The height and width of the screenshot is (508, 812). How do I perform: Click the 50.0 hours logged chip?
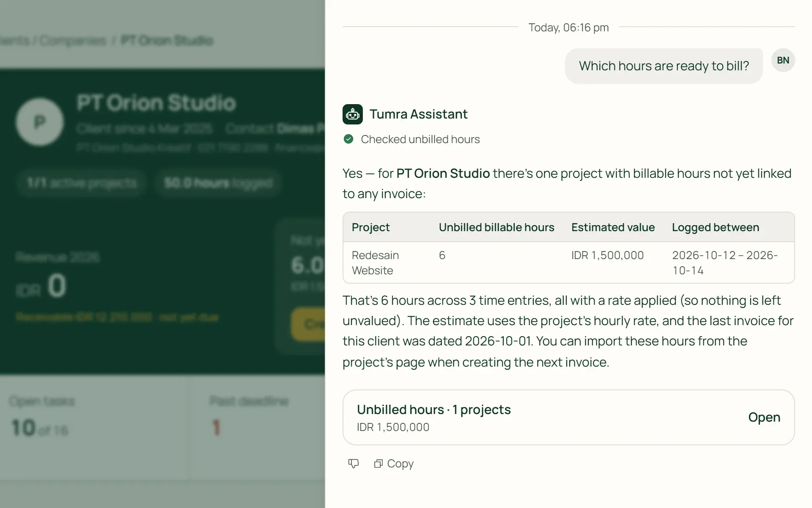pos(218,183)
